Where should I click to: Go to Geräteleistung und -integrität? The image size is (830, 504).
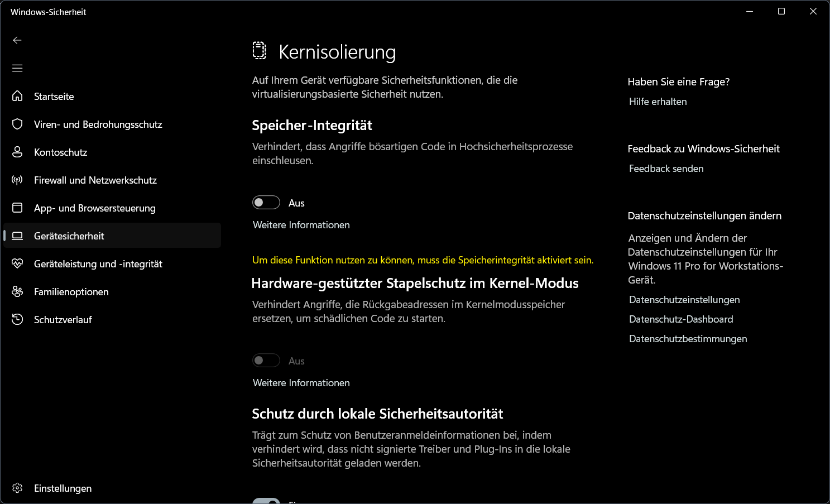click(112, 263)
